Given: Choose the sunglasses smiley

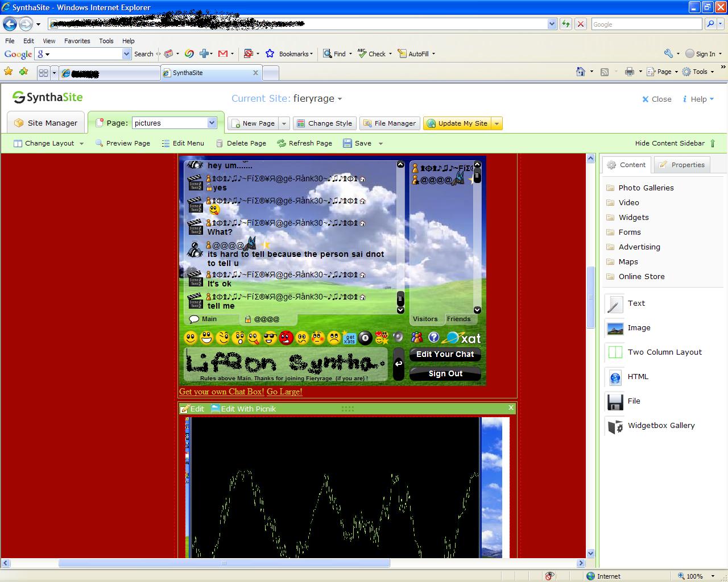Looking at the screenshot, I should pyautogui.click(x=270, y=338).
